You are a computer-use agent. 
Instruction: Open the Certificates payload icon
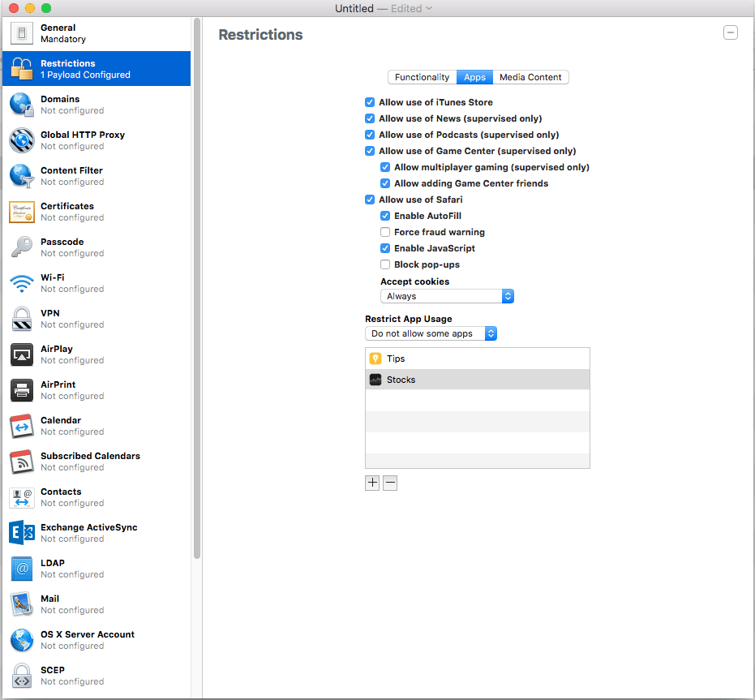coord(22,212)
